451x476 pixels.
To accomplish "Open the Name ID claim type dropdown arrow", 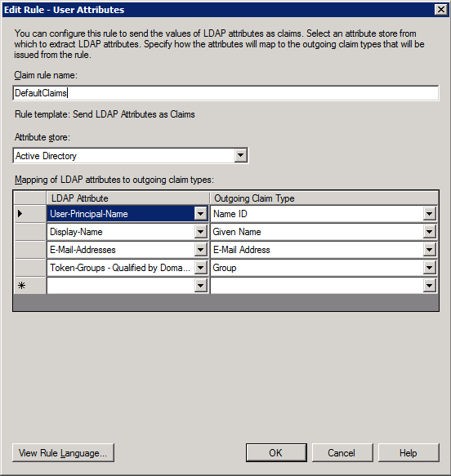I will [x=430, y=214].
